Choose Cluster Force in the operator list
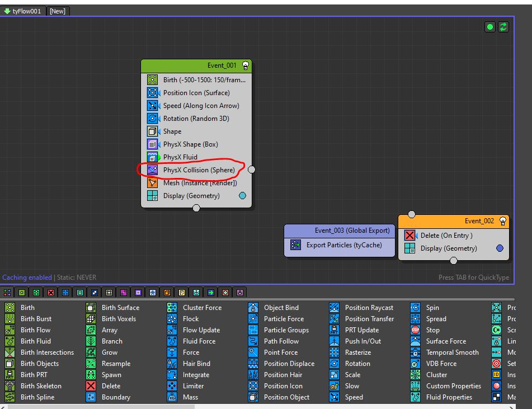 pyautogui.click(x=201, y=308)
